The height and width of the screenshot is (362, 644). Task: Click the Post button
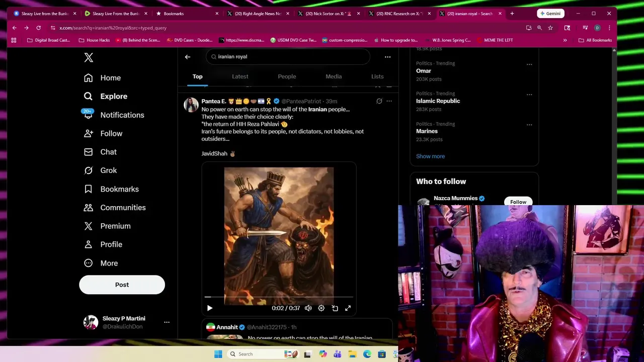pyautogui.click(x=122, y=285)
